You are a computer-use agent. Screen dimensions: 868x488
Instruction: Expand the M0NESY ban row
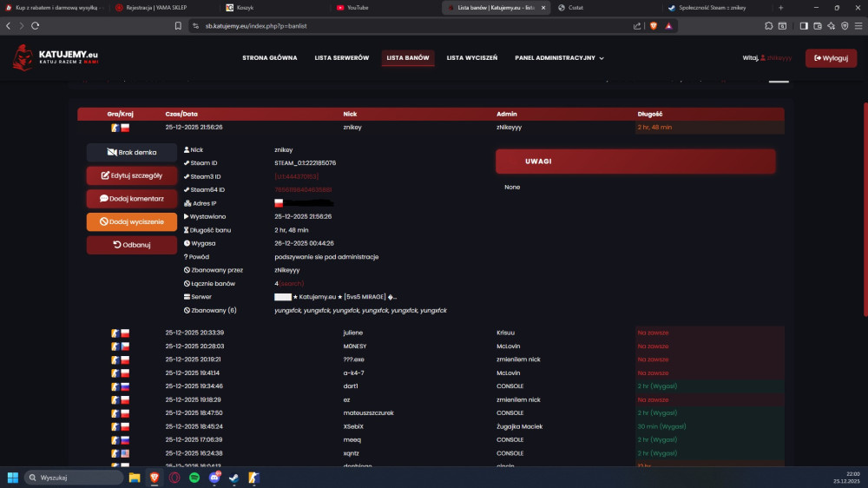[431, 346]
